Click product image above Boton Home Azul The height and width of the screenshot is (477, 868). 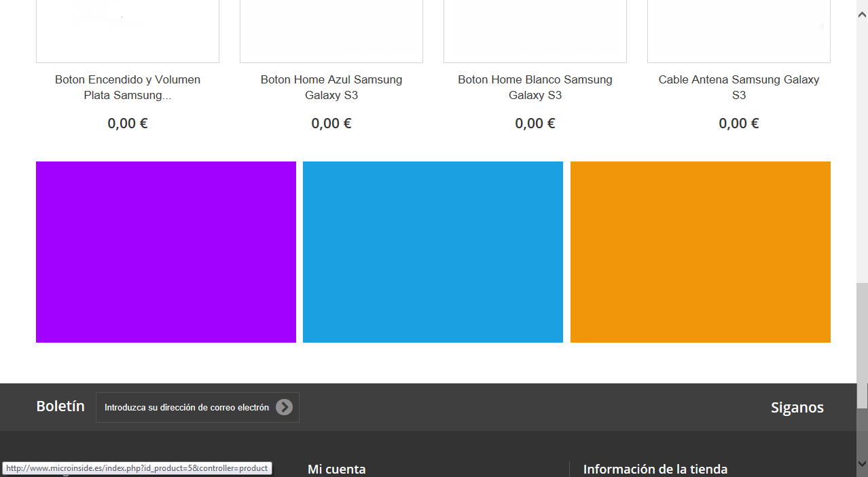331,31
